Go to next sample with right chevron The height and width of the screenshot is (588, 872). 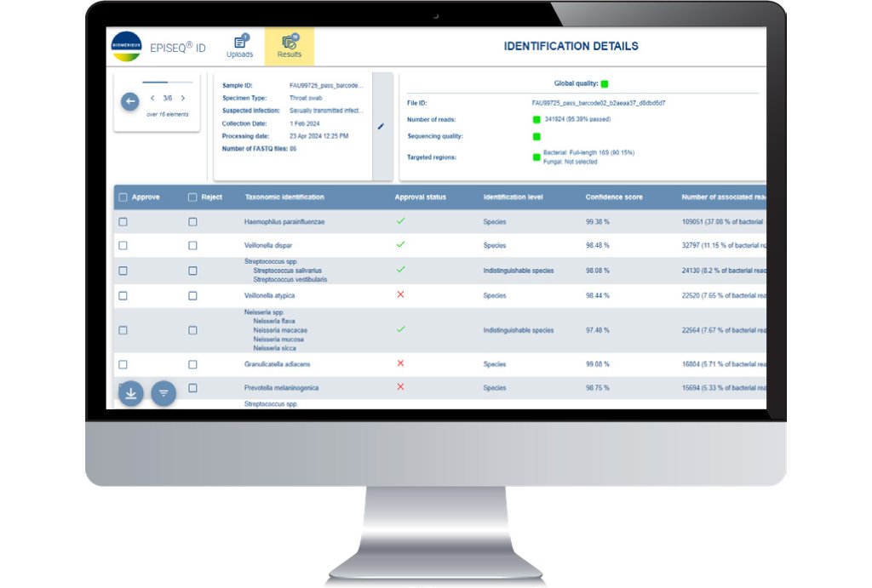[x=183, y=98]
